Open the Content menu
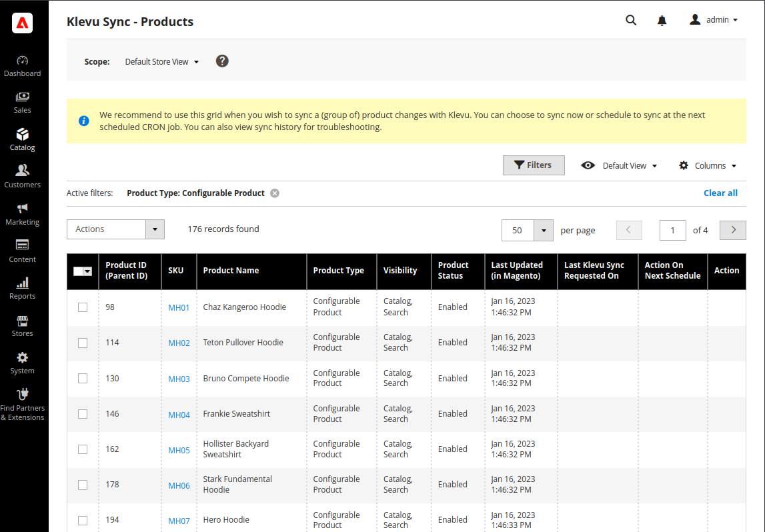Viewport: 765px width, 532px height. click(23, 251)
